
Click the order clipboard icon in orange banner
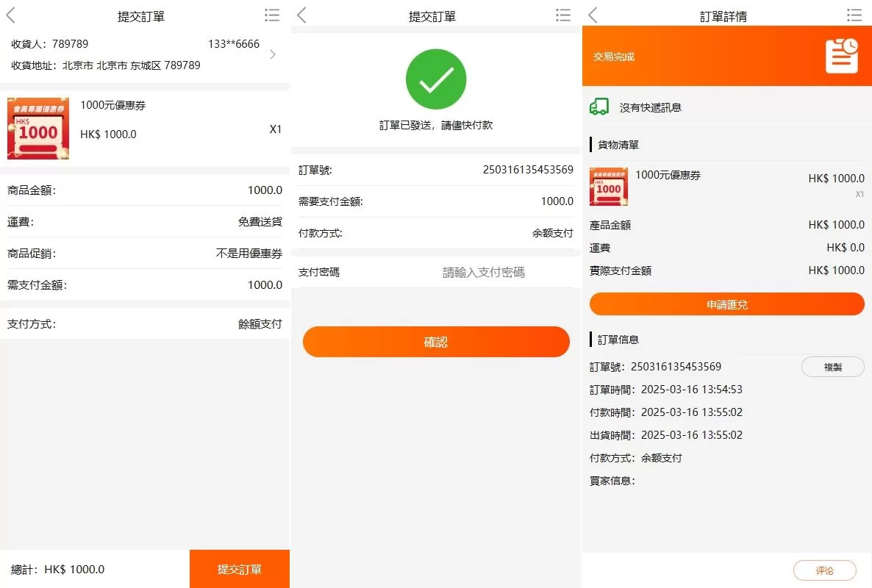click(x=841, y=56)
